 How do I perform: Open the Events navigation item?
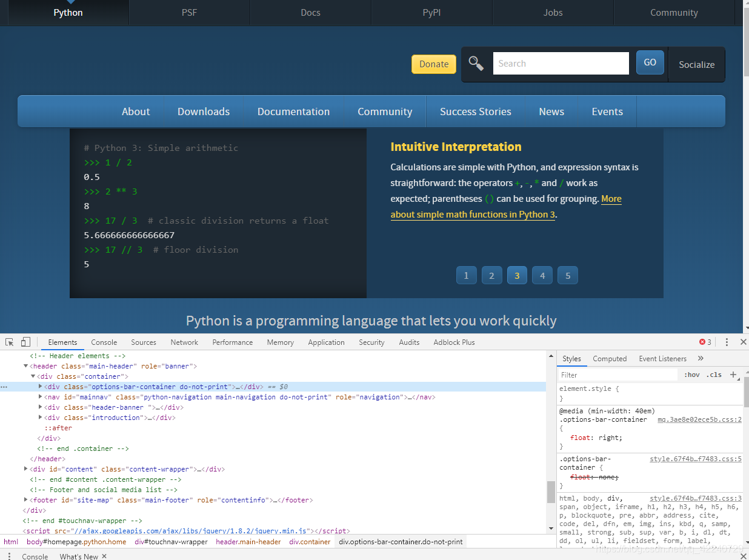(607, 112)
